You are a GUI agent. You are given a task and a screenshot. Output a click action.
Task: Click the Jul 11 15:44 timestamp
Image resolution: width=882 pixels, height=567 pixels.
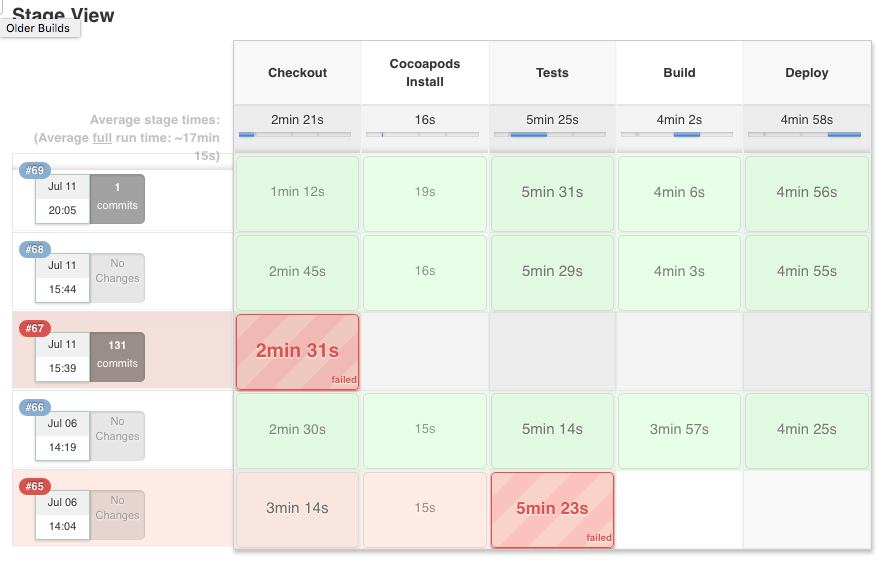pyautogui.click(x=62, y=277)
